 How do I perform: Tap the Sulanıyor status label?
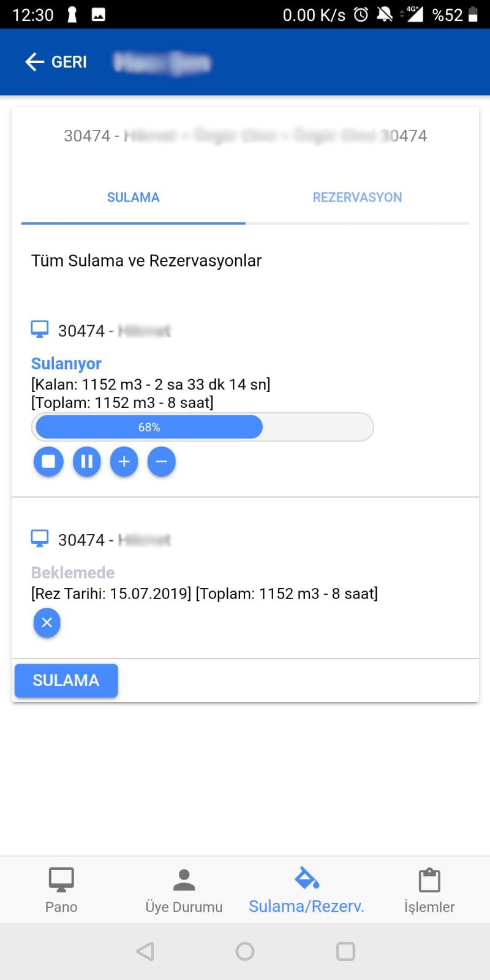(x=66, y=363)
